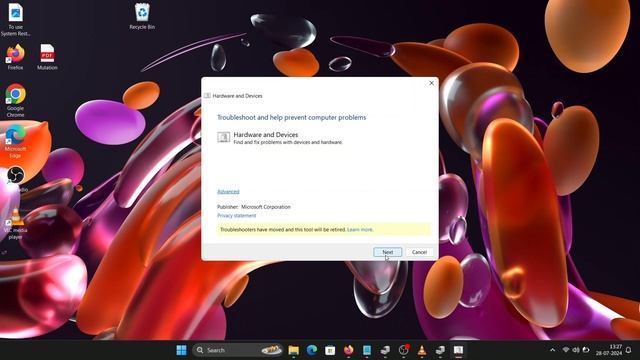640x360 pixels.
Task: Open Microsoft Store from the taskbar
Action: click(x=330, y=350)
